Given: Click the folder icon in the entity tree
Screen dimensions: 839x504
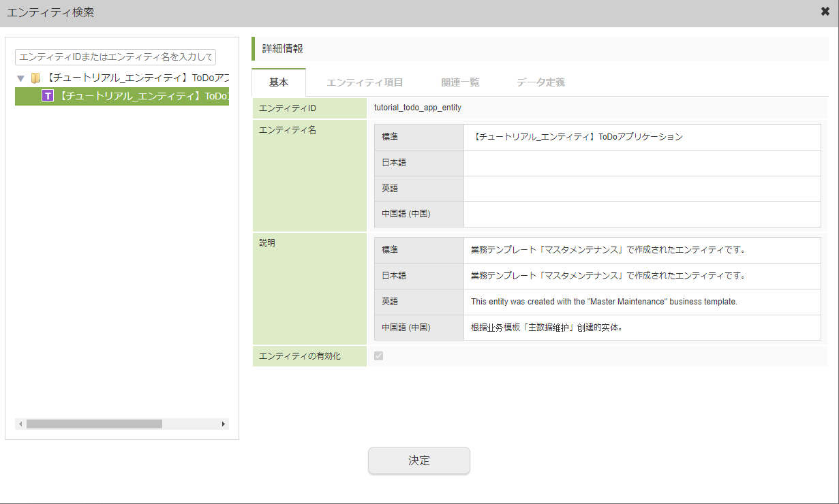Looking at the screenshot, I should coord(35,78).
